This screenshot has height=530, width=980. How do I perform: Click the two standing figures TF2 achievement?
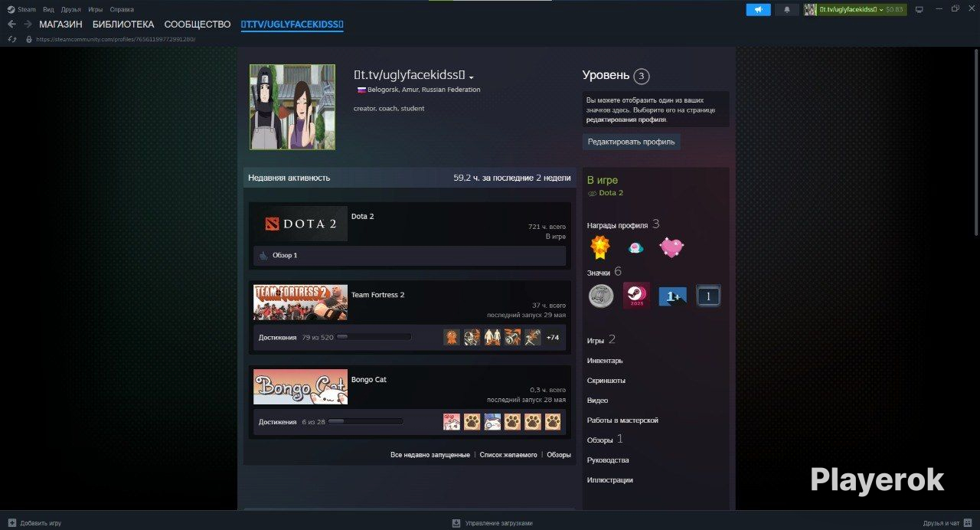coord(492,337)
